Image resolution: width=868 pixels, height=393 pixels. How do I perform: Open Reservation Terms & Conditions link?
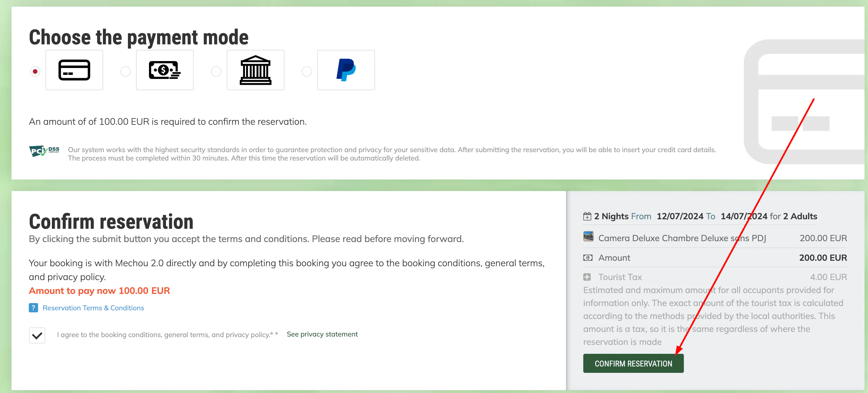[x=93, y=308]
